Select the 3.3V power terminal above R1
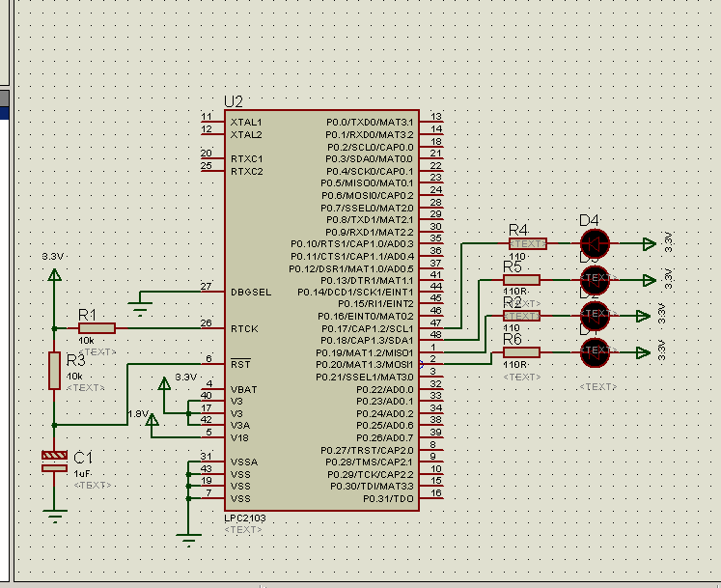 (x=54, y=277)
